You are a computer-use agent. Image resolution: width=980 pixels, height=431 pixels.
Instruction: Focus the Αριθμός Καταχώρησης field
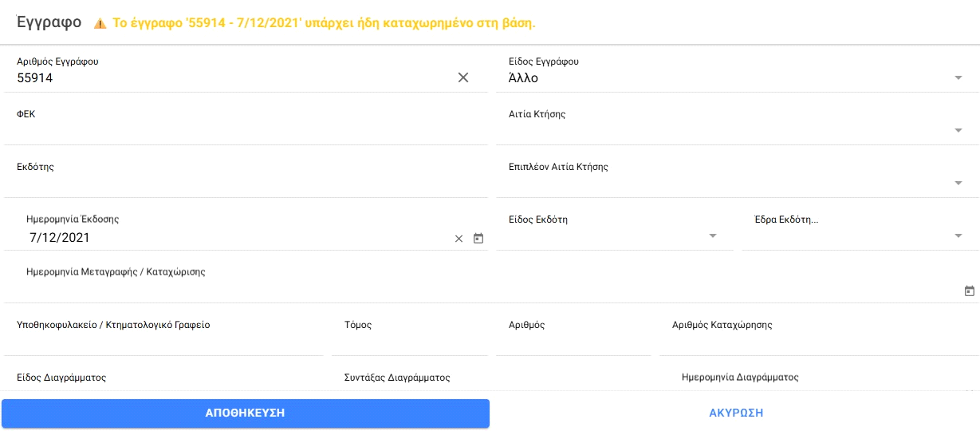[819, 342]
